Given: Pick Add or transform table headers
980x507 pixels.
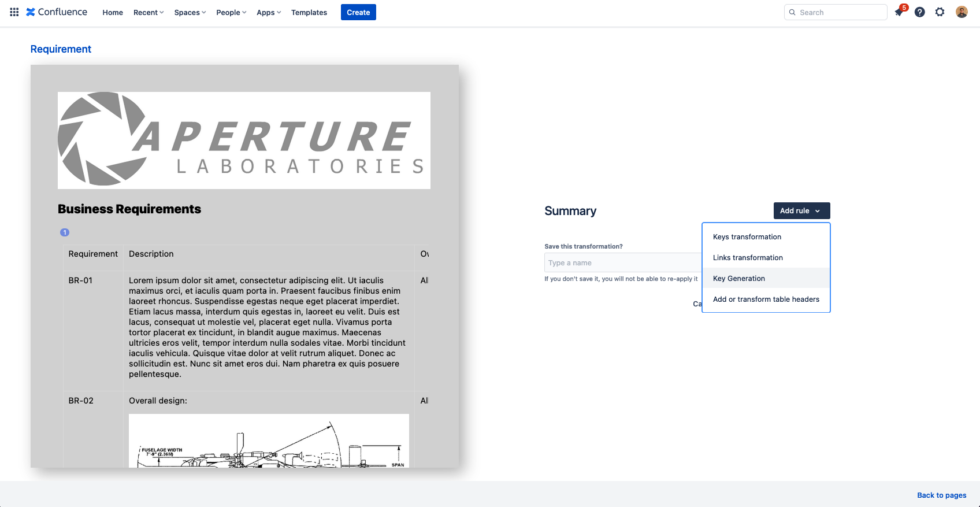Looking at the screenshot, I should [x=766, y=299].
